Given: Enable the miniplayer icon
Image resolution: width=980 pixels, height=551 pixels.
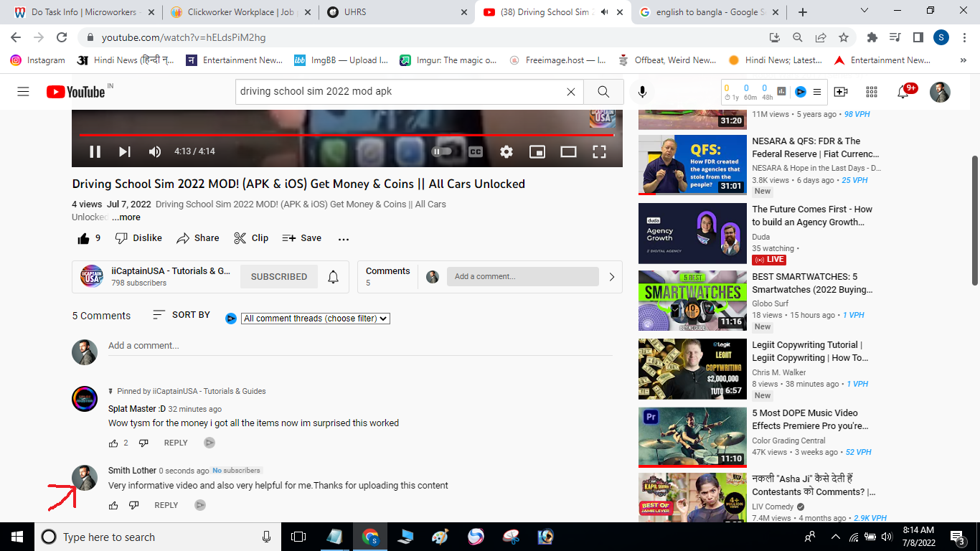Looking at the screenshot, I should click(x=537, y=151).
